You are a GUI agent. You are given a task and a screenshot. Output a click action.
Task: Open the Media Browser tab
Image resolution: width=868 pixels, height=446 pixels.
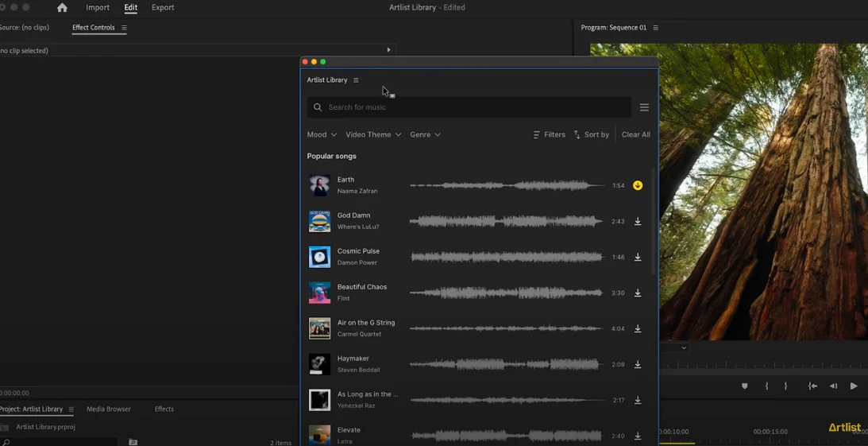click(x=109, y=409)
